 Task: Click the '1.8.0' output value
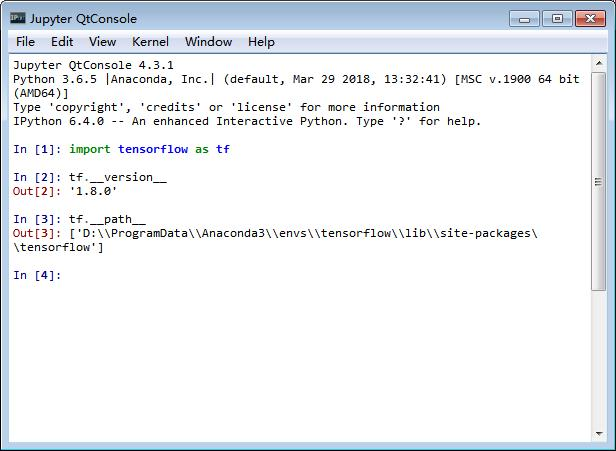click(93, 191)
